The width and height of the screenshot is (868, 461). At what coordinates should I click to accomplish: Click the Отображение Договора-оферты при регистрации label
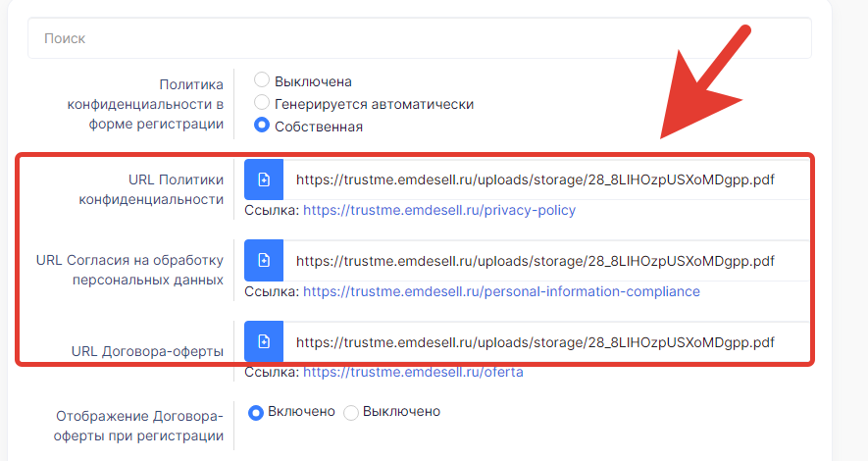coord(138,426)
